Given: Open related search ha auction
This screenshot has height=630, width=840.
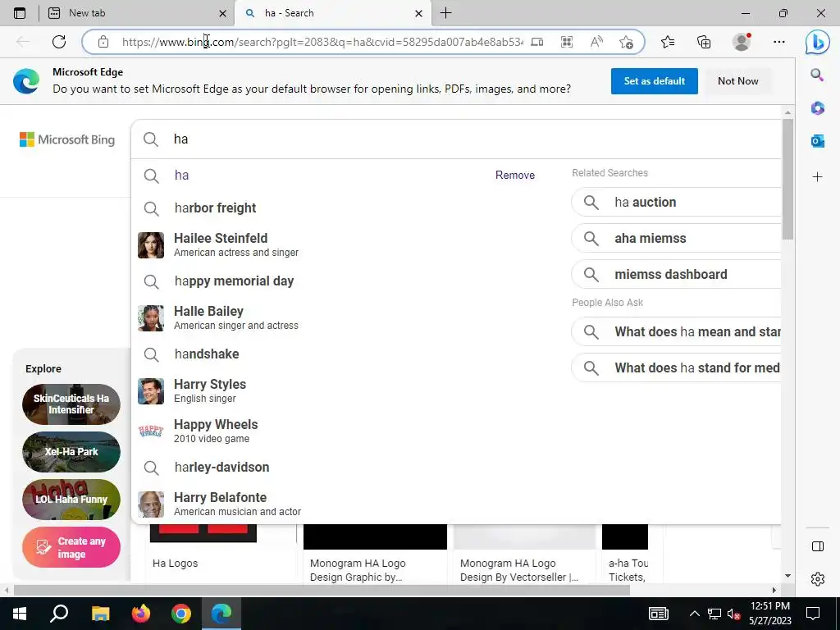Looking at the screenshot, I should (x=676, y=202).
